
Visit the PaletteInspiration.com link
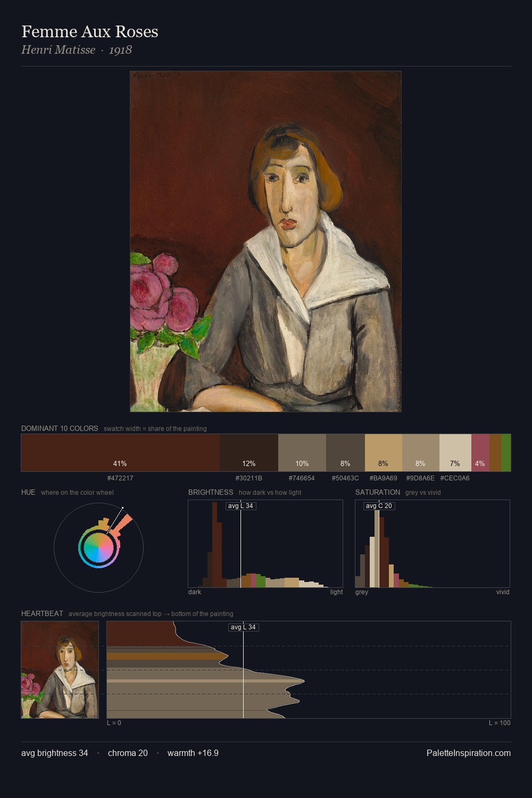[469, 753]
